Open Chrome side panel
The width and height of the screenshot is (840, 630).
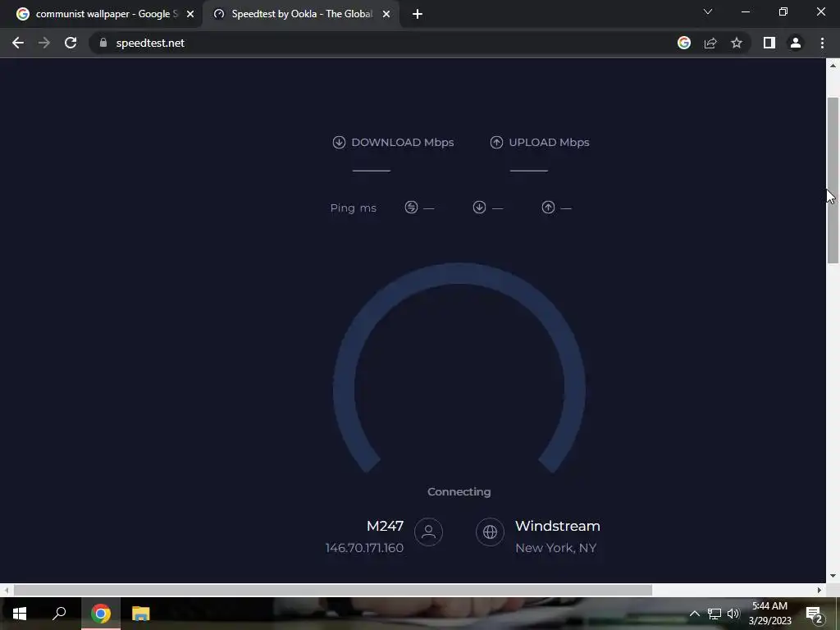(769, 43)
